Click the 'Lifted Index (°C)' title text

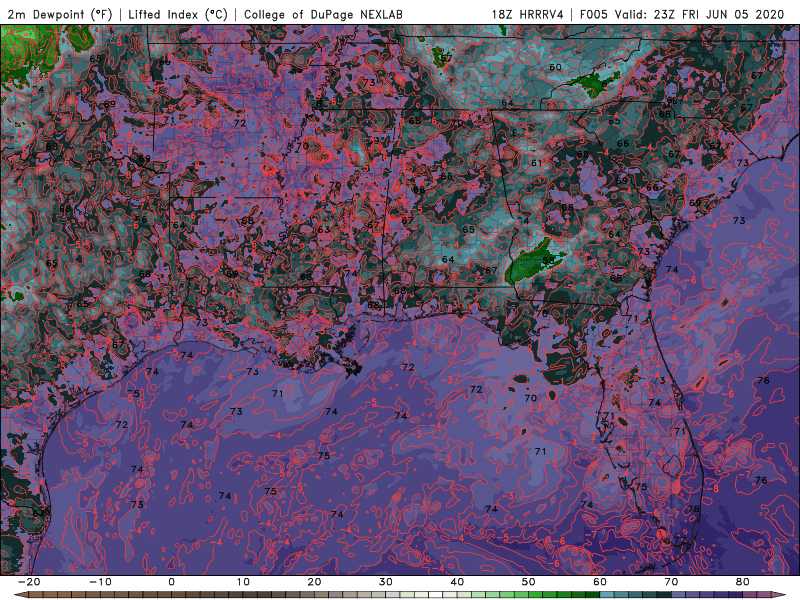tap(178, 14)
